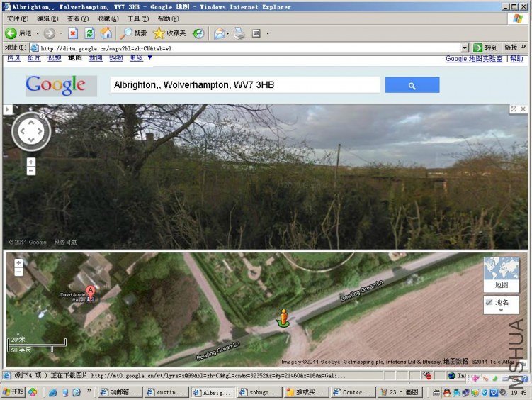The height and width of the screenshot is (400, 532).
Task: Click the blue Google Maps search button
Action: pos(412,85)
